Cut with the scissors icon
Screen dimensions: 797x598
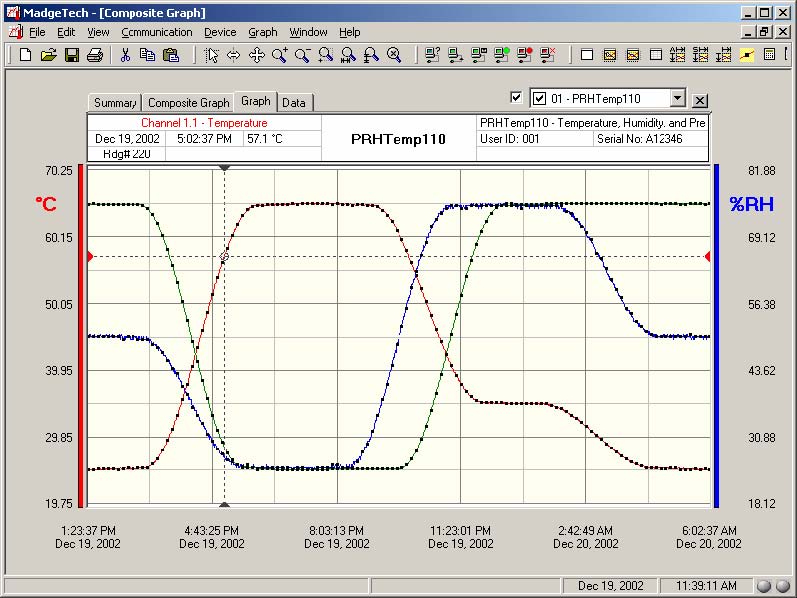click(x=125, y=54)
